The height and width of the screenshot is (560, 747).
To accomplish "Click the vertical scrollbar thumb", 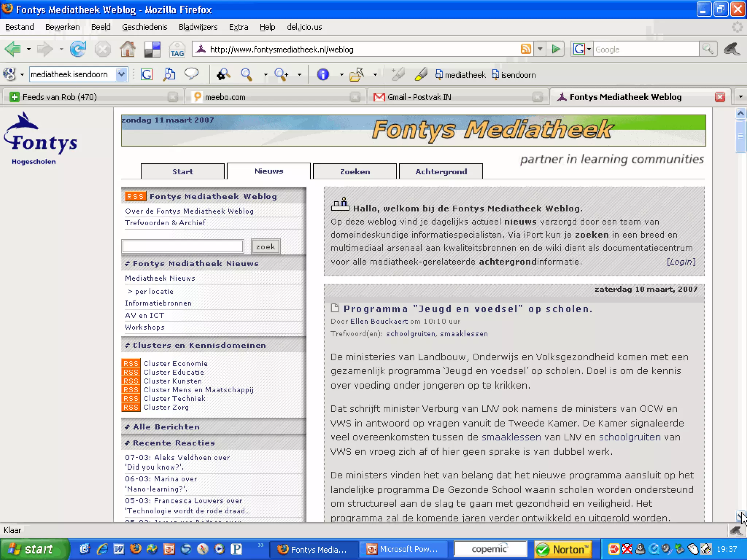I will click(740, 137).
